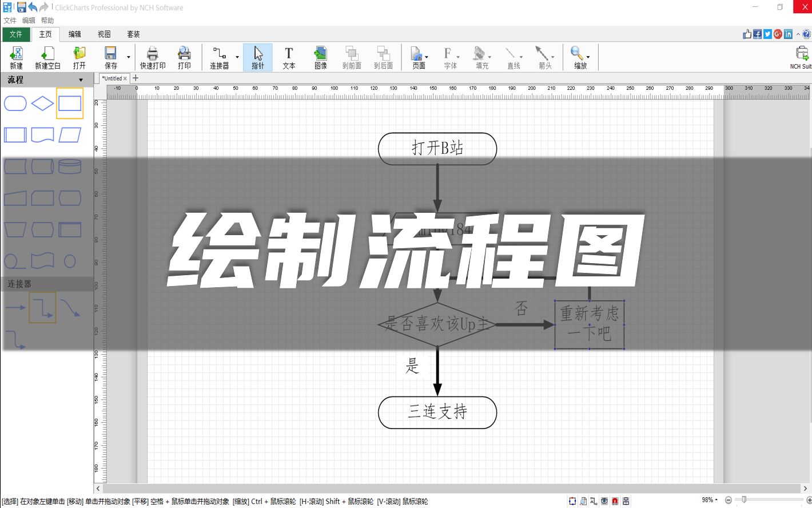Pick the rounded terminator shape in palette
This screenshot has height=508, width=812.
point(15,104)
